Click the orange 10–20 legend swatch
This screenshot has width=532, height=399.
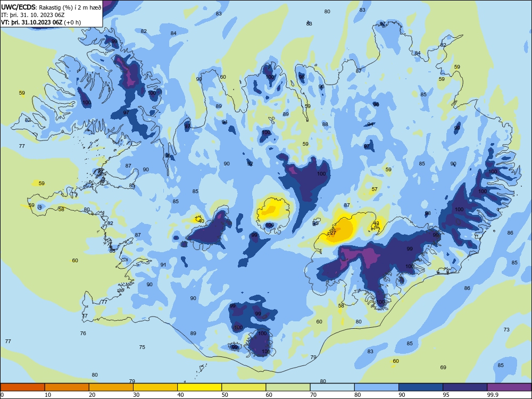click(x=67, y=387)
